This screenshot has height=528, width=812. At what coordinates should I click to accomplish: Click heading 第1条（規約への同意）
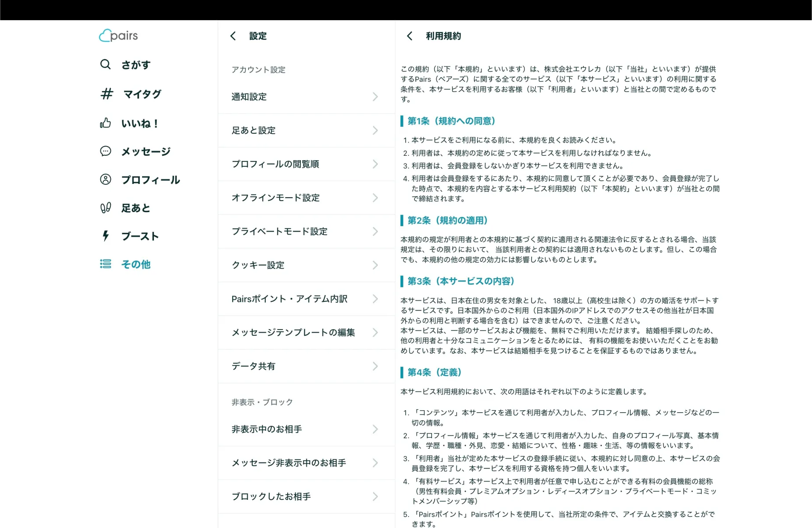point(451,121)
